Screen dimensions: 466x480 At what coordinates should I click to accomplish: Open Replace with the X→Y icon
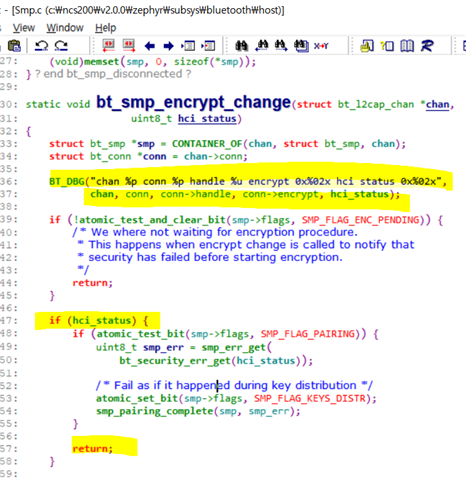pyautogui.click(x=321, y=46)
